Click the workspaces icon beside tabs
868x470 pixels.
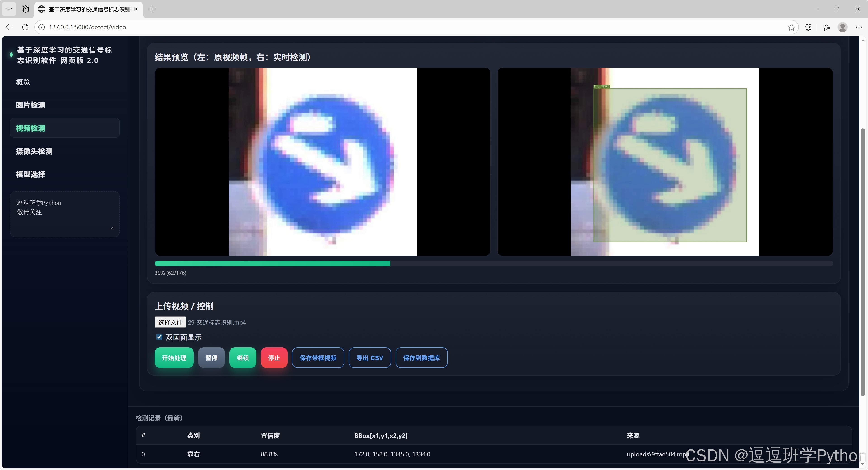point(25,9)
